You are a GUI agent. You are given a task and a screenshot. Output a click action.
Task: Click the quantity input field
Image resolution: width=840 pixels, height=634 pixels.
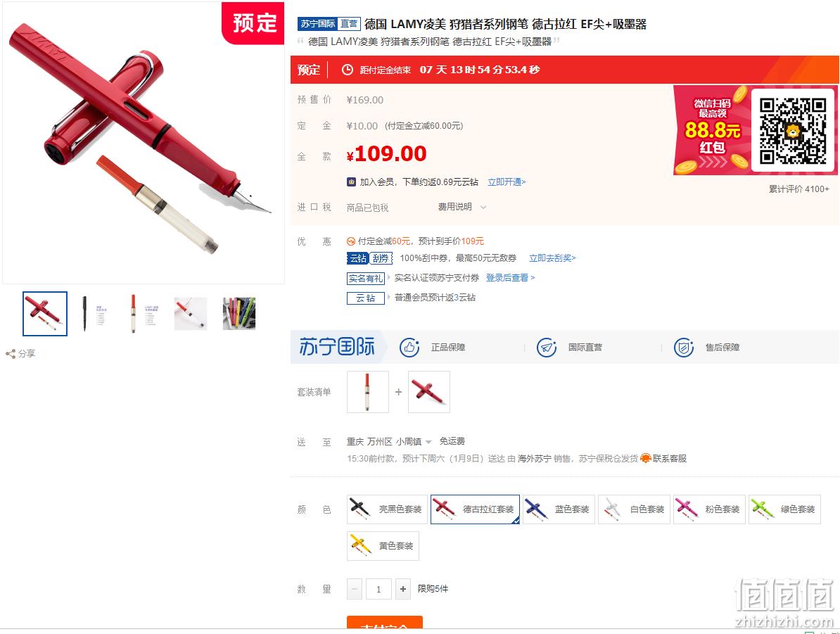378,589
